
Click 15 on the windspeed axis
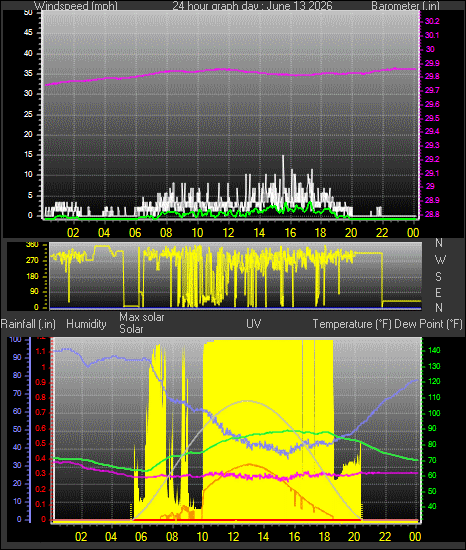(28, 155)
